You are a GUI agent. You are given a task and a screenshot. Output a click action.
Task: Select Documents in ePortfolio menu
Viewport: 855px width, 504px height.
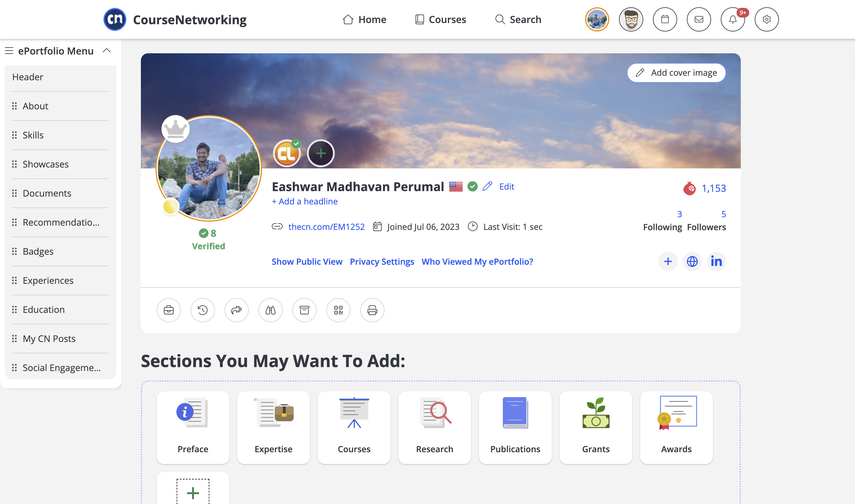point(61,193)
